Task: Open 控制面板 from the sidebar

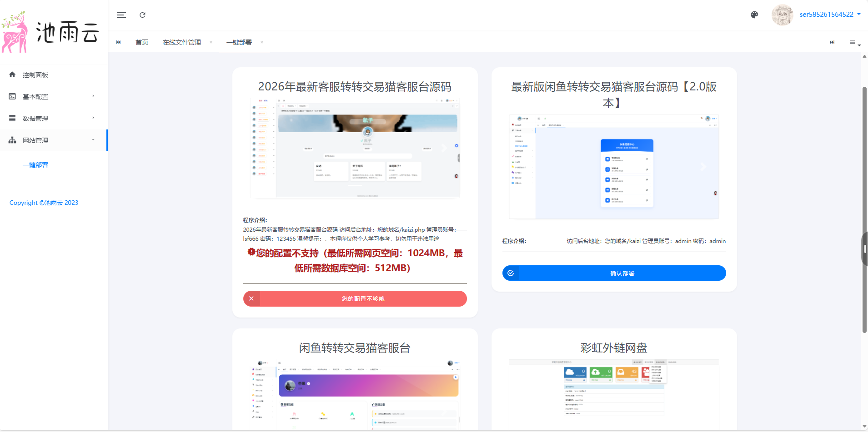Action: click(35, 75)
